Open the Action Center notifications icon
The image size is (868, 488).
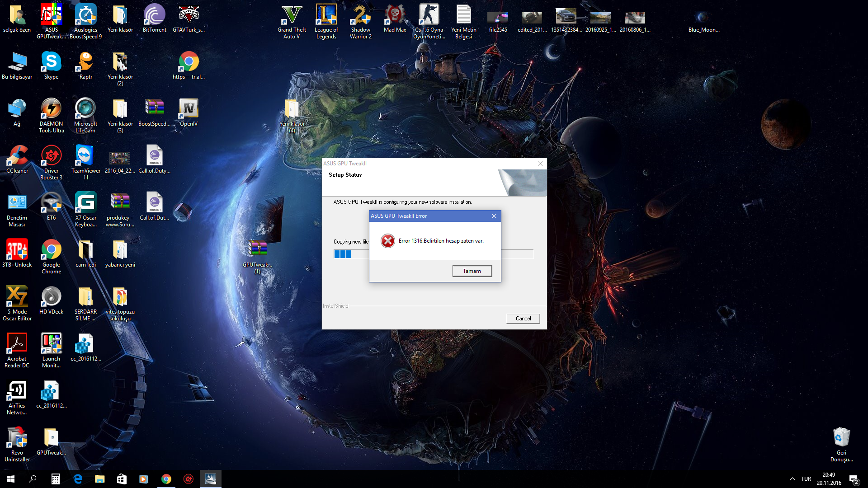coord(854,479)
